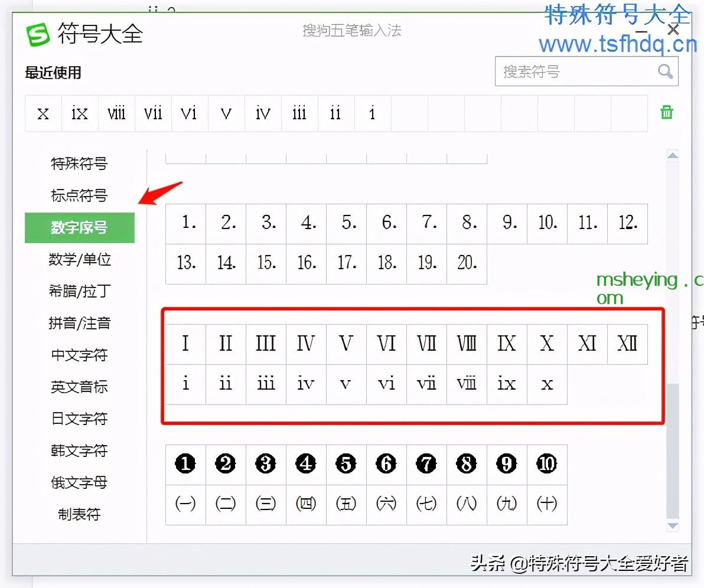Click the green trash icon to clear recents
This screenshot has height=588, width=704.
[666, 112]
